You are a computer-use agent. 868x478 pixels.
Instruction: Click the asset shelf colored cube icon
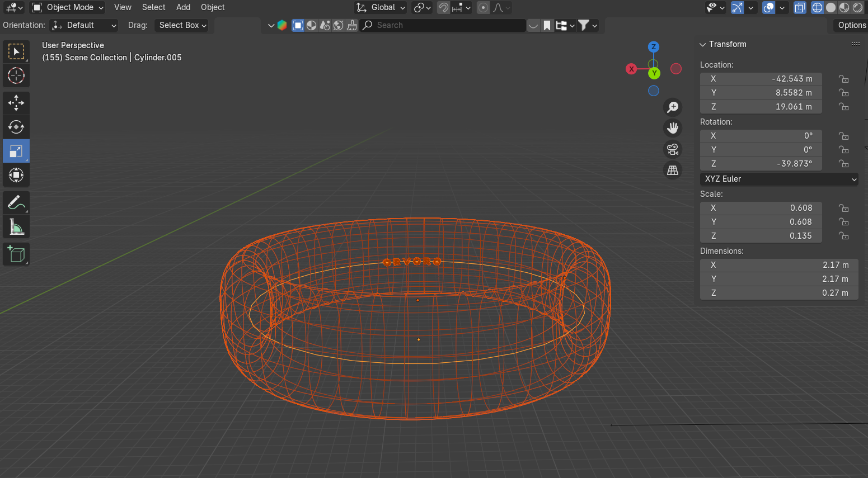coord(282,25)
